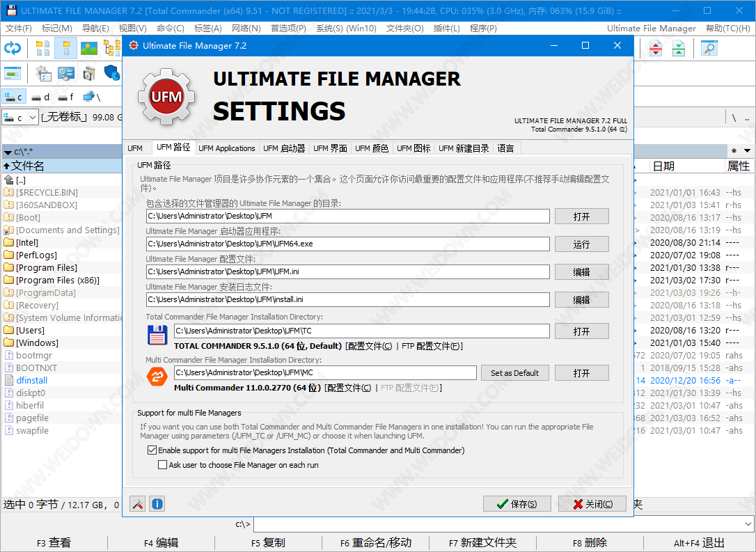
Task: Open the gear with checklist icon
Action: [43, 74]
